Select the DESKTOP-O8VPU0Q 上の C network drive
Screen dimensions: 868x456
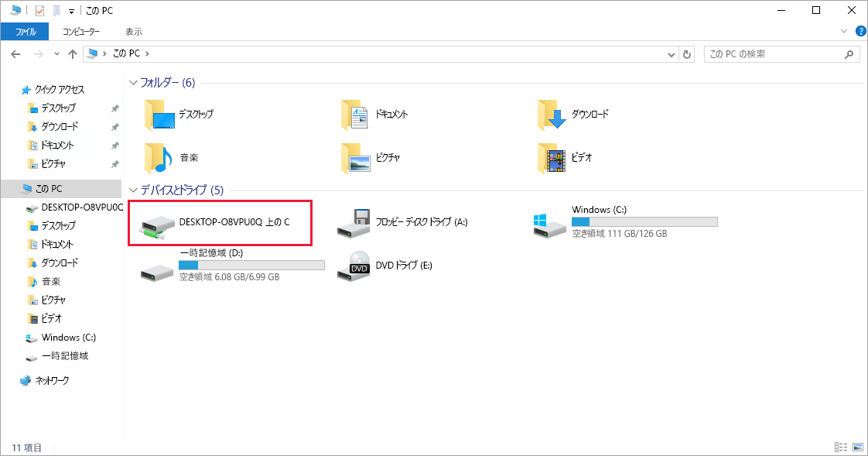[220, 223]
